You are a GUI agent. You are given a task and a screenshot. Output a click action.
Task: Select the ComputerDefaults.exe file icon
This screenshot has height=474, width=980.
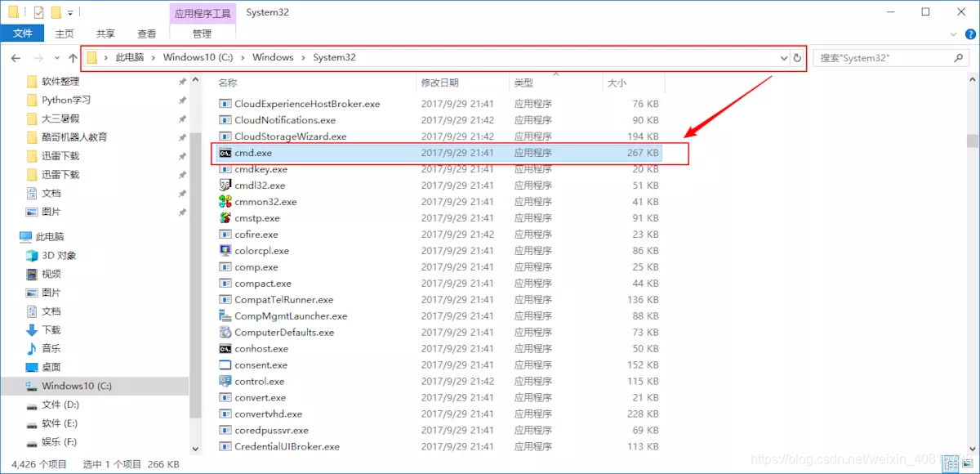225,333
